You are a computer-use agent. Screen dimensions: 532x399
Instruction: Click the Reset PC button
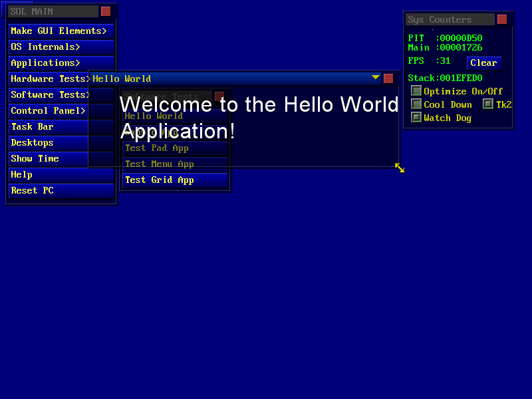click(61, 191)
